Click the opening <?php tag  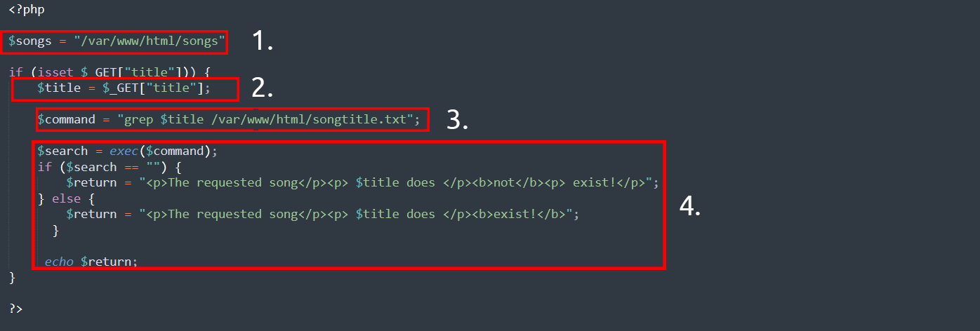27,11
